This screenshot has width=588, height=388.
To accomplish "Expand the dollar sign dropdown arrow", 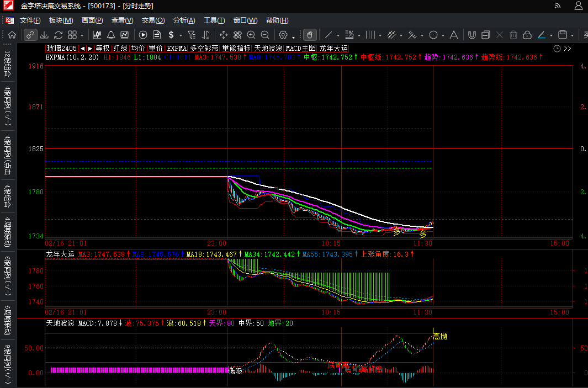I will coord(181,36).
